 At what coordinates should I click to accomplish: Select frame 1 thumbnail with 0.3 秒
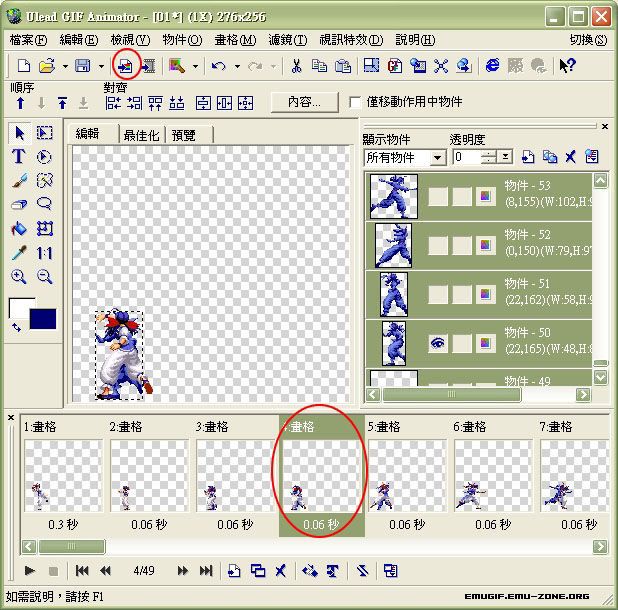pyautogui.click(x=63, y=475)
